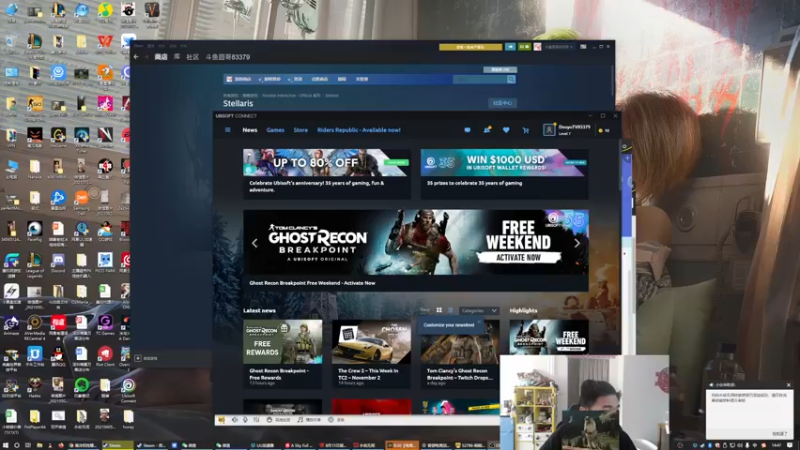Switch news feed to list view
Viewport: 800px width, 450px height.
451,310
